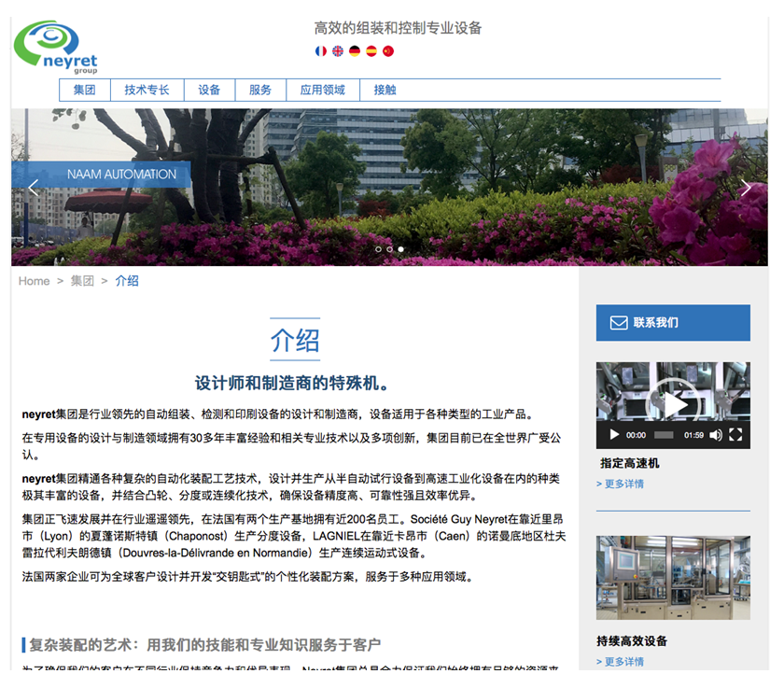Open the 集团 navigation menu
The height and width of the screenshot is (688, 784).
click(85, 91)
